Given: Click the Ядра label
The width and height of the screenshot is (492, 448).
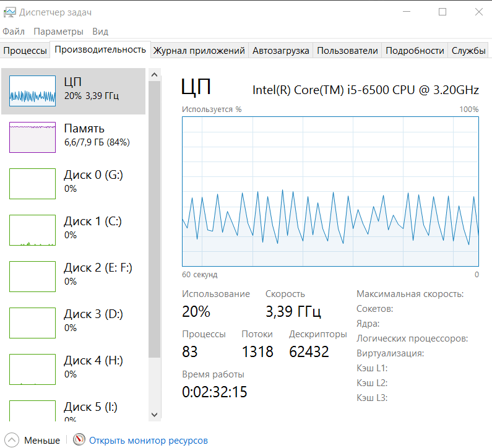Looking at the screenshot, I should click(368, 324).
